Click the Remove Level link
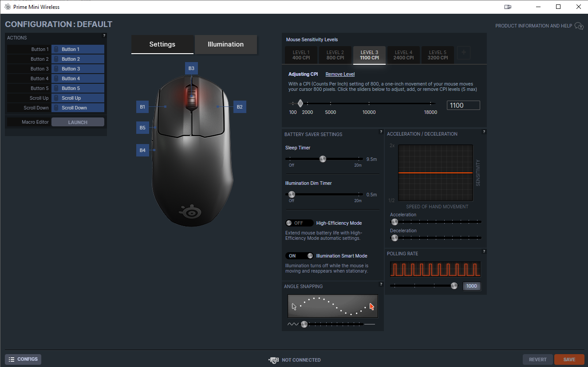Screen dimensions: 588x367 340,74
